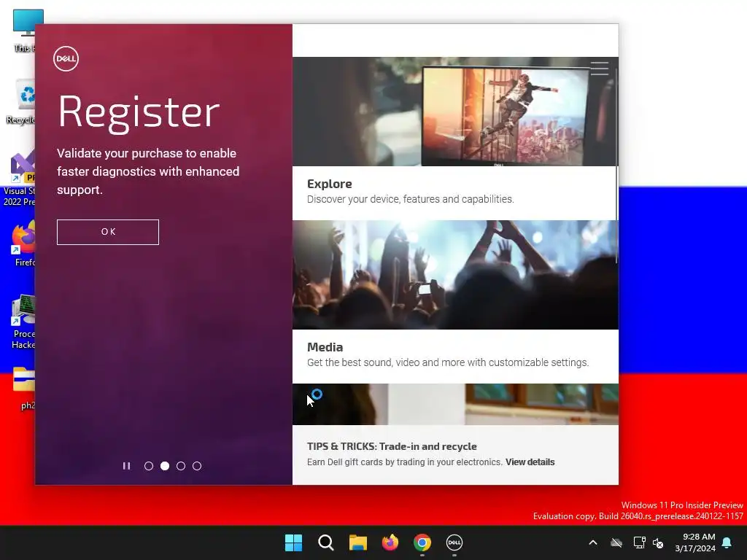The image size is (747, 560).
Task: Click 'TIPS & TRICKS: Trade-in and recycle' heading
Action: (x=392, y=446)
